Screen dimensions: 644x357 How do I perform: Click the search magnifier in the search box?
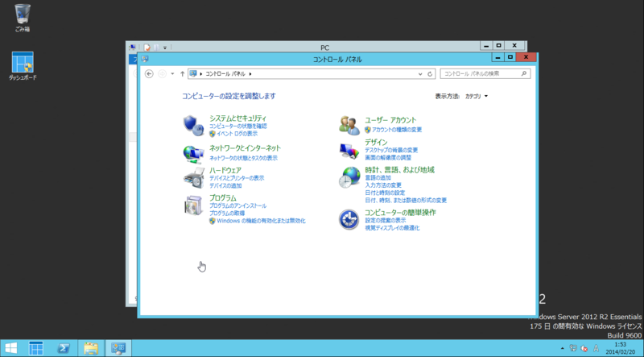(x=524, y=73)
